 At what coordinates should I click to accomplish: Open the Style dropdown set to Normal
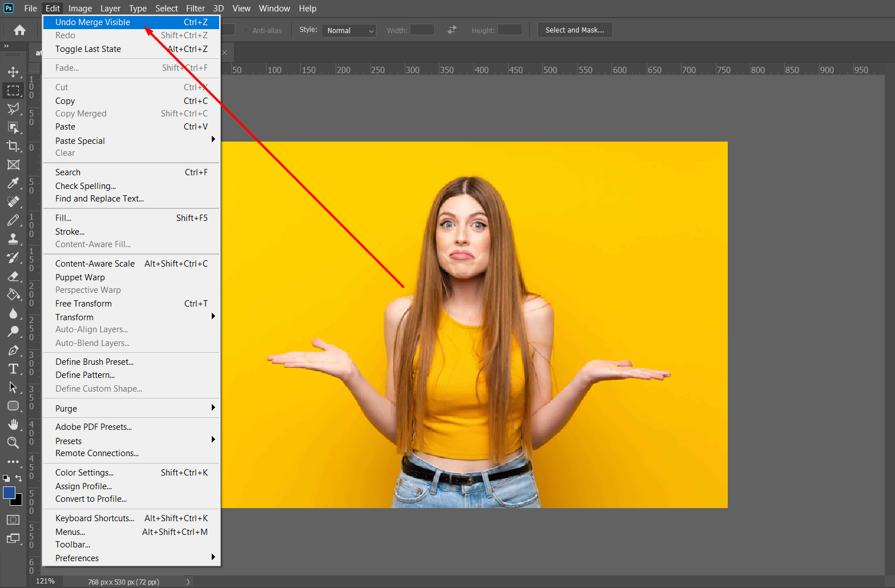[349, 30]
